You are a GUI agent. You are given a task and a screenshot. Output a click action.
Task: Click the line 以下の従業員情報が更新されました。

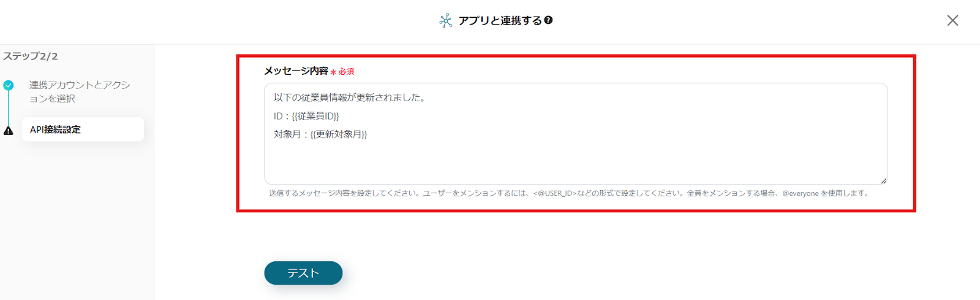pos(350,98)
